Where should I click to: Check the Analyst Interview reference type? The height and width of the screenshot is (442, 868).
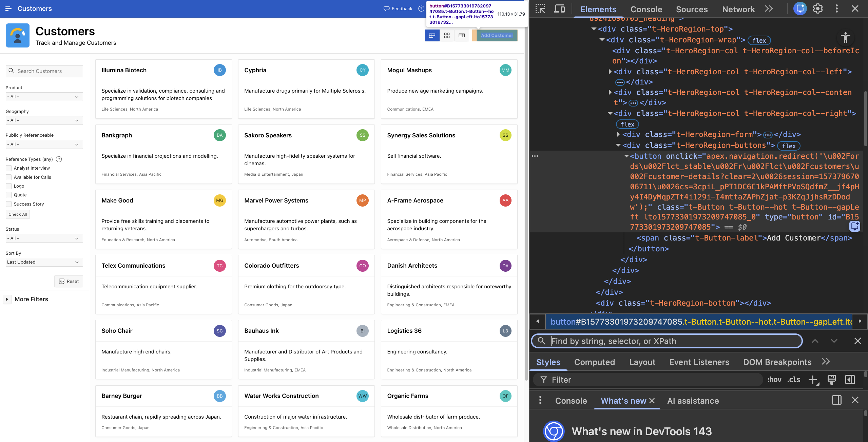point(8,168)
